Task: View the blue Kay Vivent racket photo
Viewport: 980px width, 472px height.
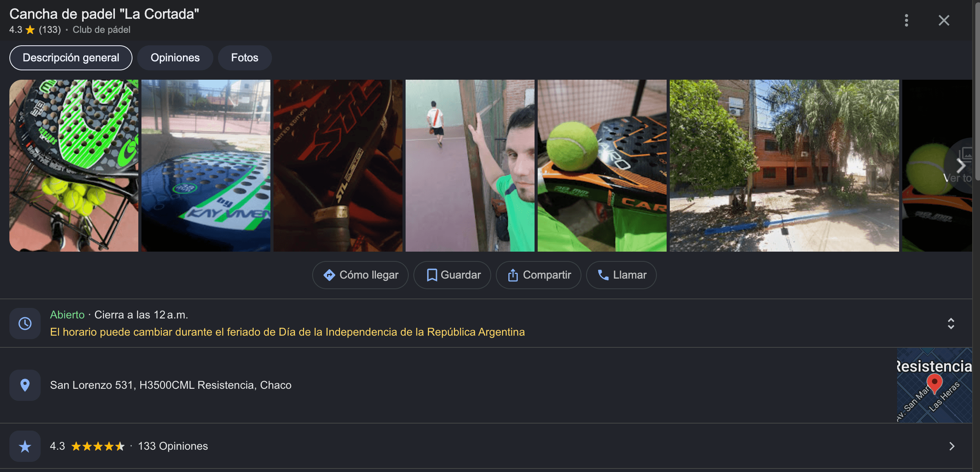Action: coord(206,166)
